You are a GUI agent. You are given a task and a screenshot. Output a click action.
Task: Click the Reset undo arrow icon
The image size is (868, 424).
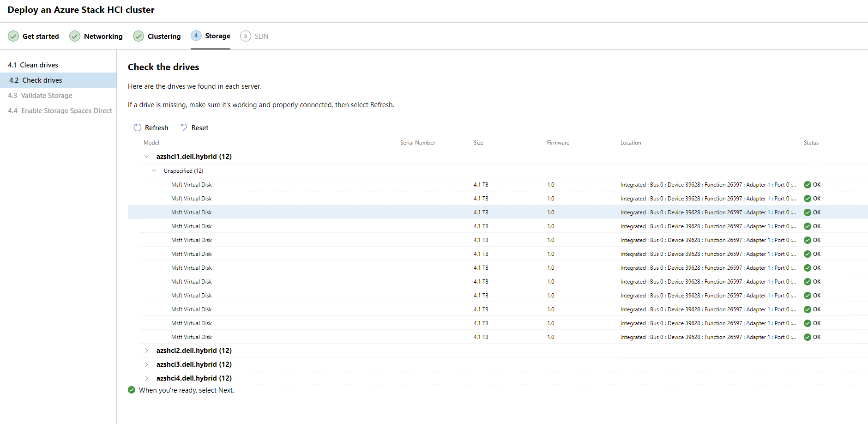(x=184, y=127)
